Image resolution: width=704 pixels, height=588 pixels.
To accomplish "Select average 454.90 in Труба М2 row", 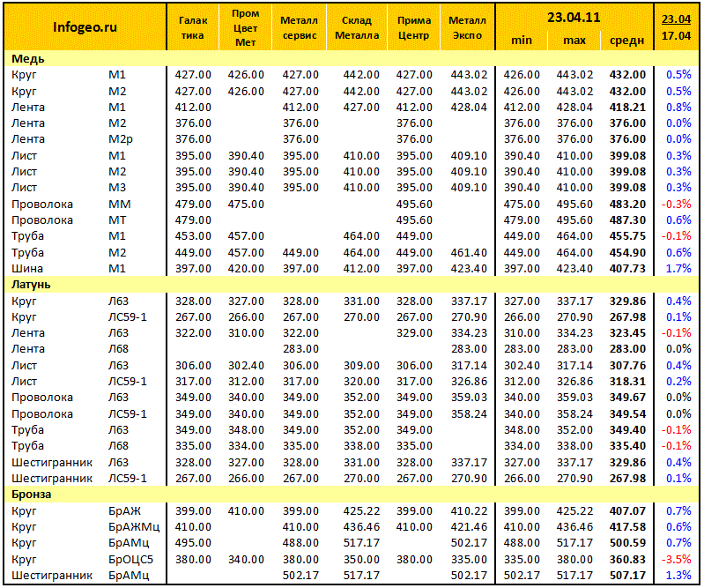I will pyautogui.click(x=627, y=253).
